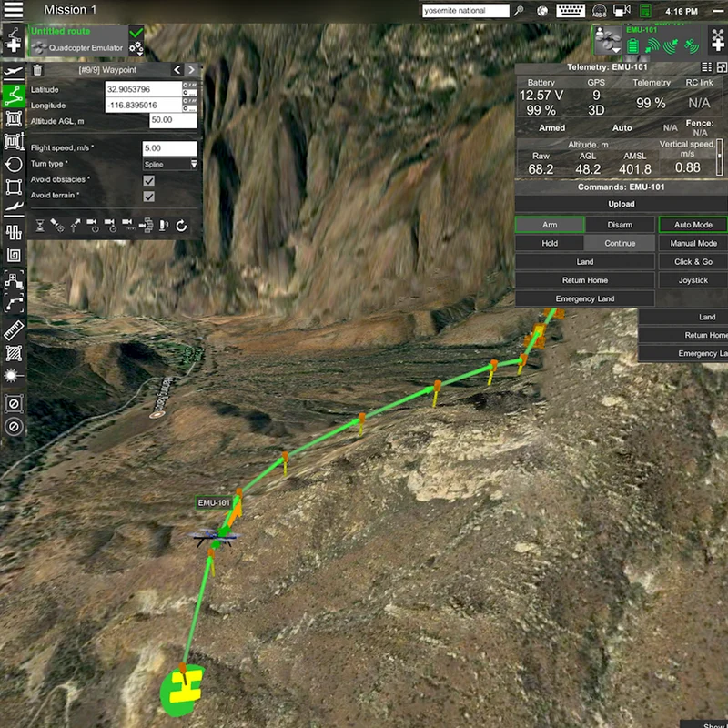The height and width of the screenshot is (728, 728).
Task: Delete waypoint with trash icon
Action: 37,70
